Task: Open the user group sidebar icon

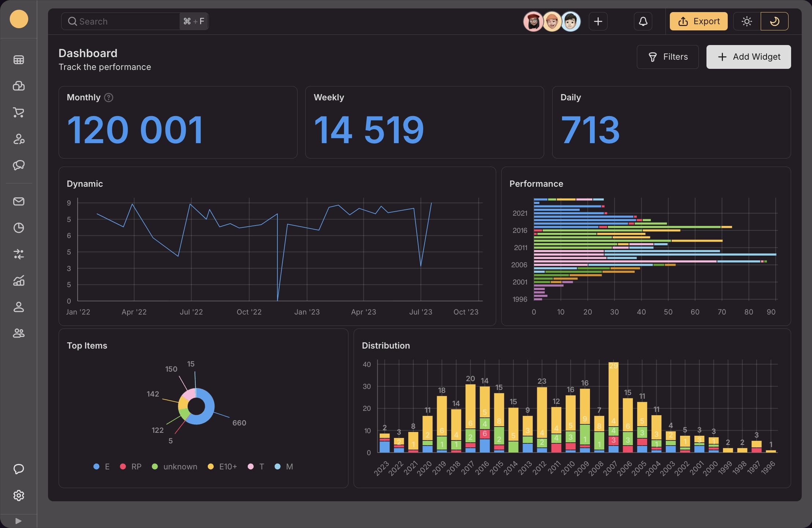Action: click(19, 333)
